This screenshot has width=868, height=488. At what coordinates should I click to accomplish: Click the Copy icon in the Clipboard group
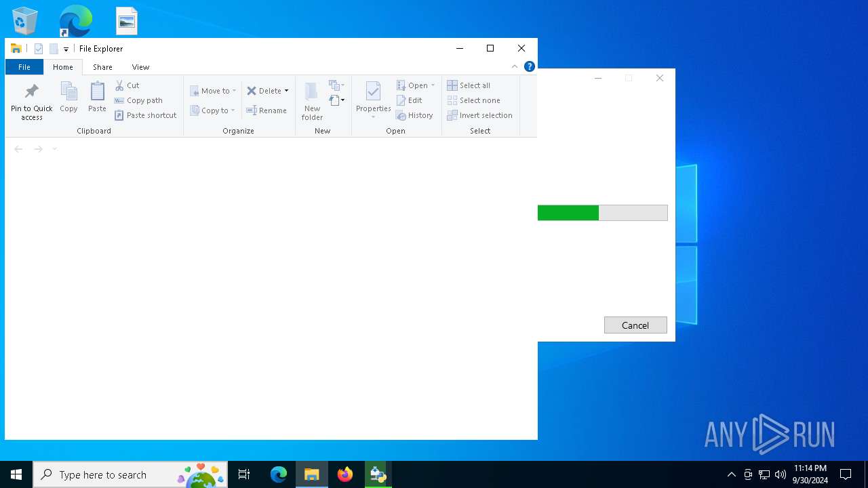(68, 97)
